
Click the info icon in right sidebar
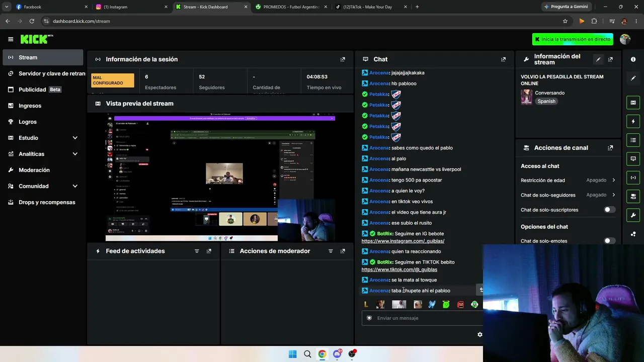tap(633, 59)
